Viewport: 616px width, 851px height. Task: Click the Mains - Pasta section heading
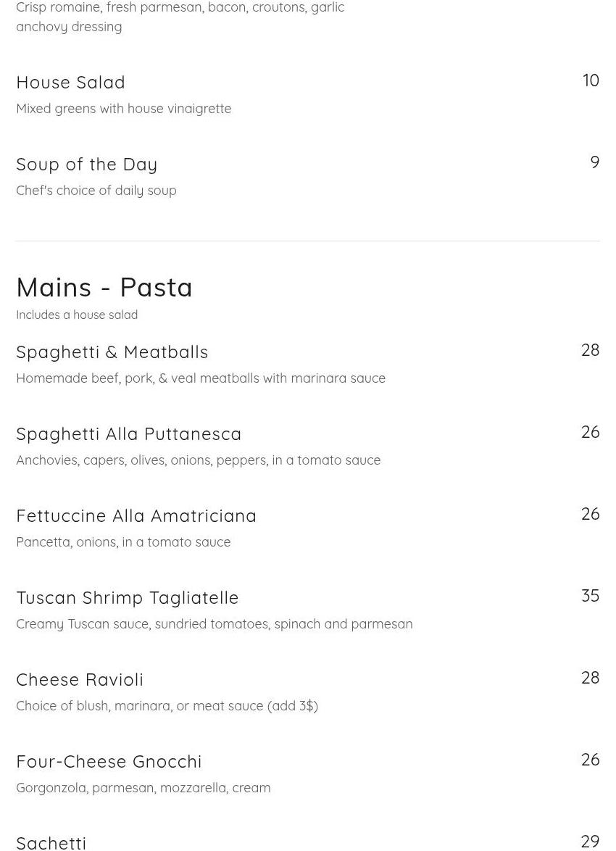(104, 288)
